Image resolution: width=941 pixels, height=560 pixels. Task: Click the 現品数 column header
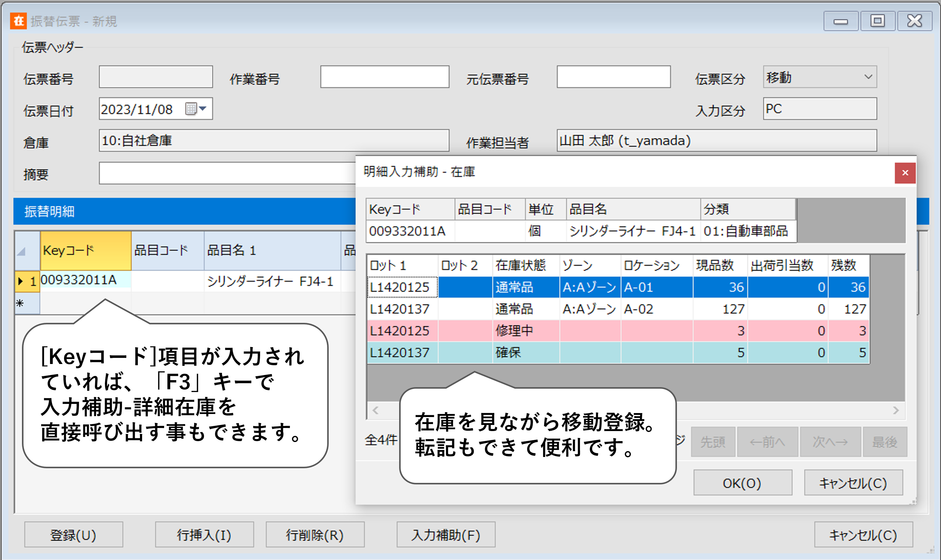click(720, 265)
